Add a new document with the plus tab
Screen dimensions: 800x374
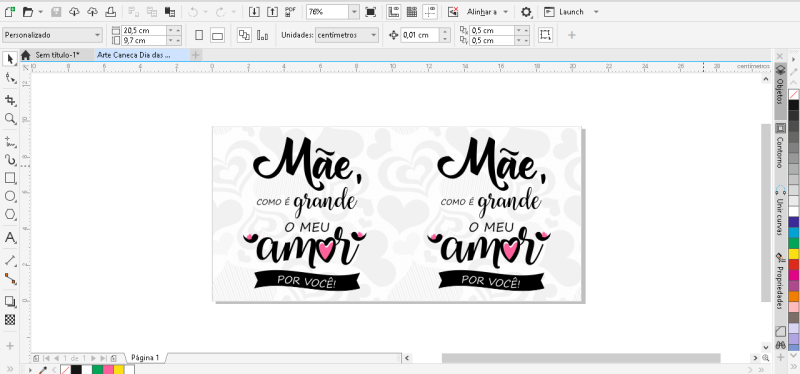pos(196,55)
